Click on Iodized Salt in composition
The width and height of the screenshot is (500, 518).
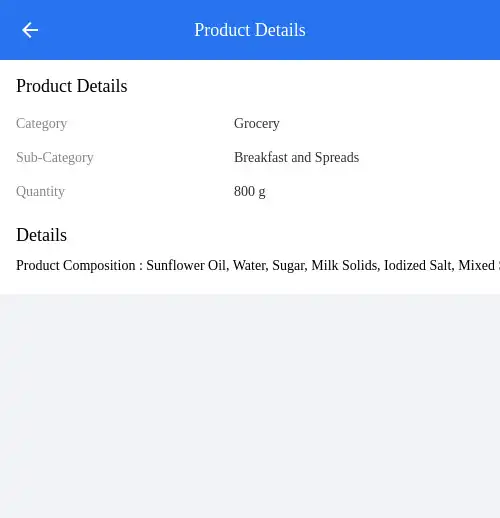click(419, 266)
